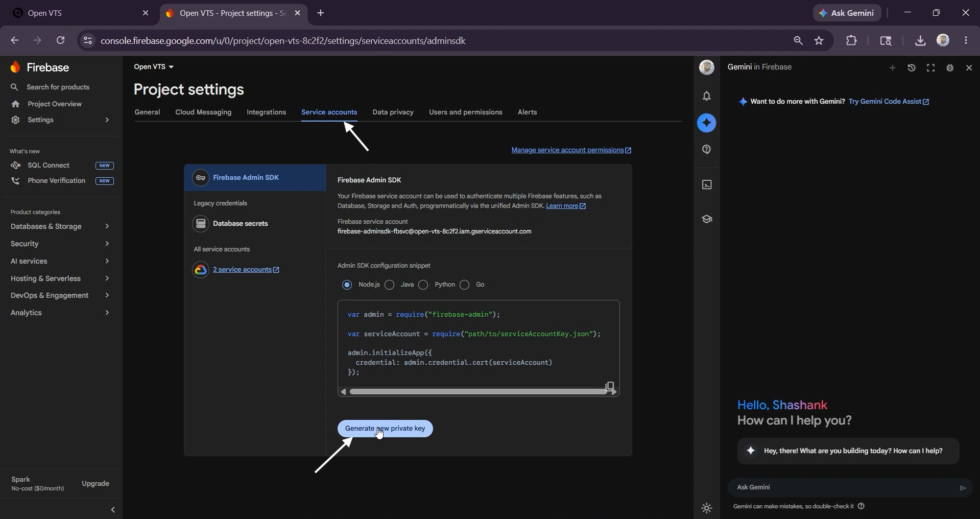
Task: Click the snippet scrollbar left arrow
Action: pos(343,392)
